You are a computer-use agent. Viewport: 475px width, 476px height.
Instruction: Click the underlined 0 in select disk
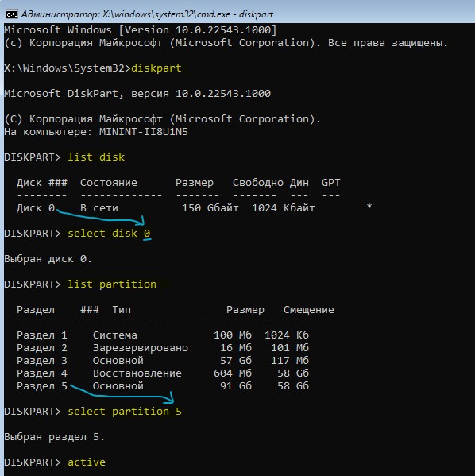pyautogui.click(x=147, y=234)
